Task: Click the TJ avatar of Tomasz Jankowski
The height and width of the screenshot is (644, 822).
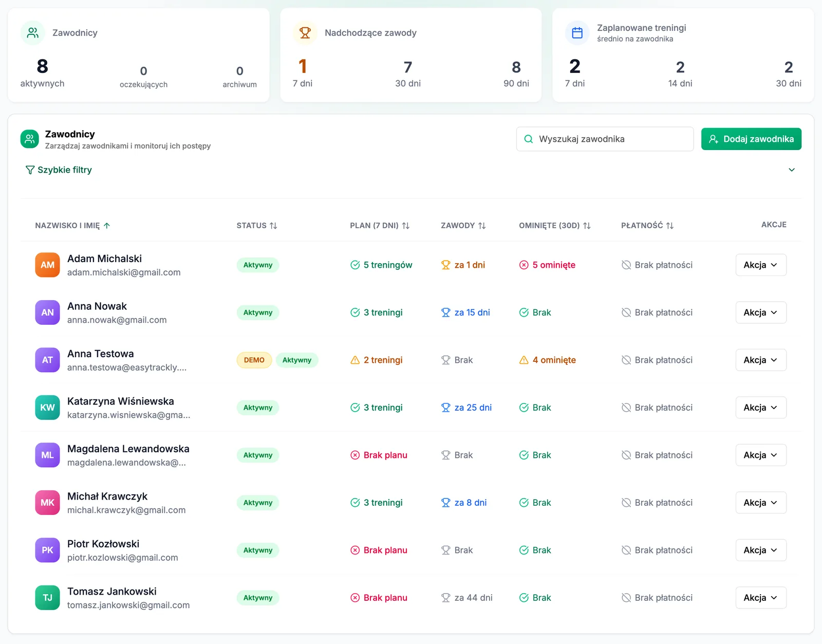Action: coord(47,598)
